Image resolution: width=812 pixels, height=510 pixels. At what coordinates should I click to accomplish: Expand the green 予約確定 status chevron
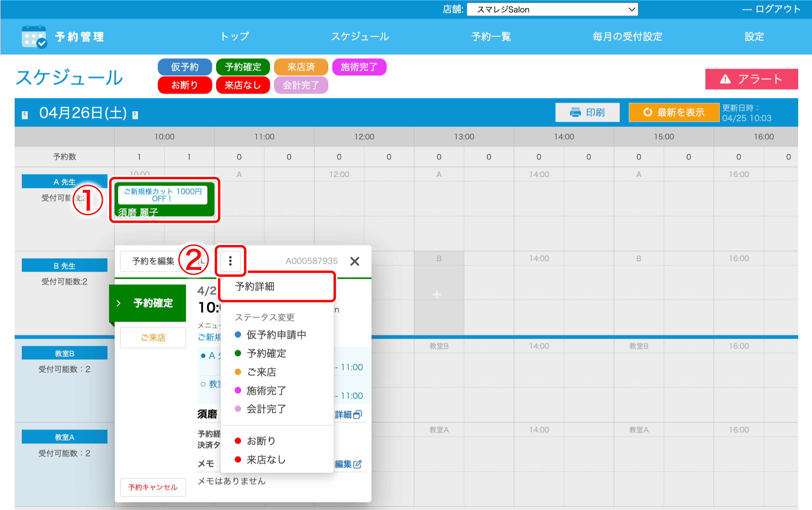[119, 303]
